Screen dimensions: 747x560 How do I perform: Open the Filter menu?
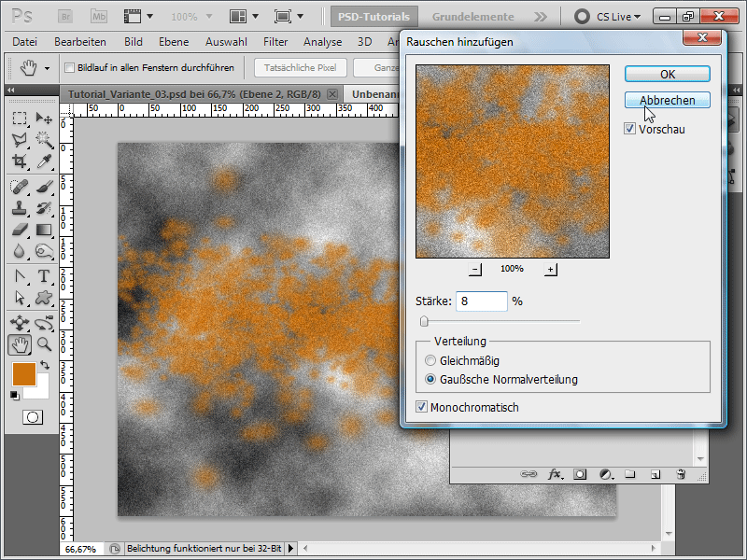275,42
